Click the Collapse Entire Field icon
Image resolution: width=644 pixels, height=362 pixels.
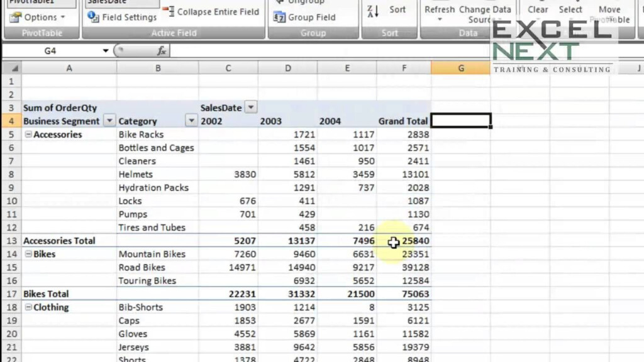169,11
